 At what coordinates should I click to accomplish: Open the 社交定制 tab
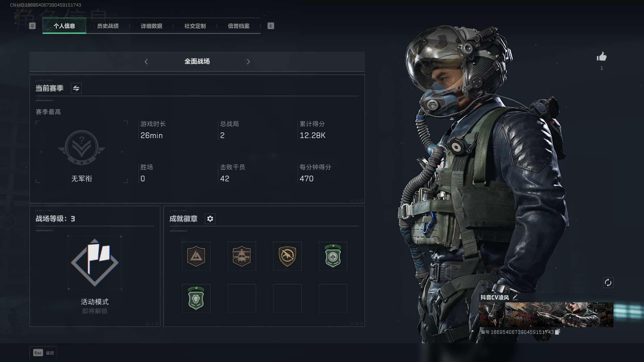click(195, 26)
